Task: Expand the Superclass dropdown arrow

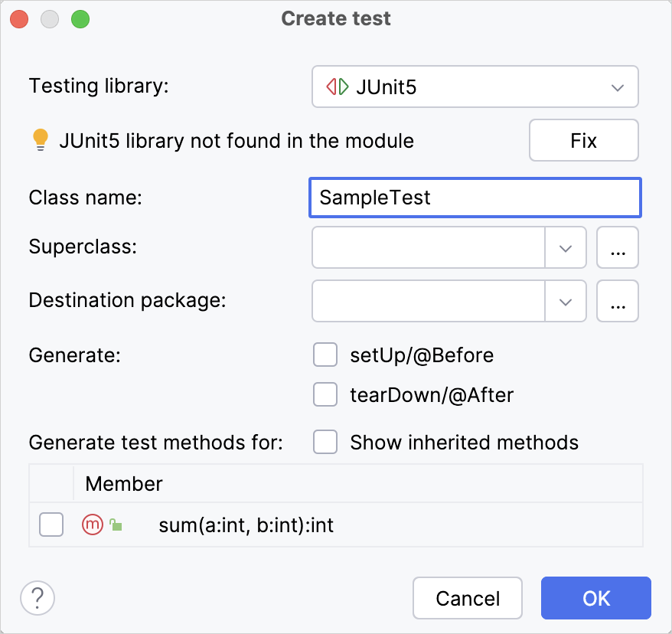Action: [x=566, y=247]
